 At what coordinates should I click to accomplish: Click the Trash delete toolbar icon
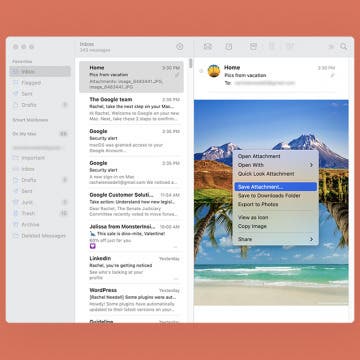[272, 47]
